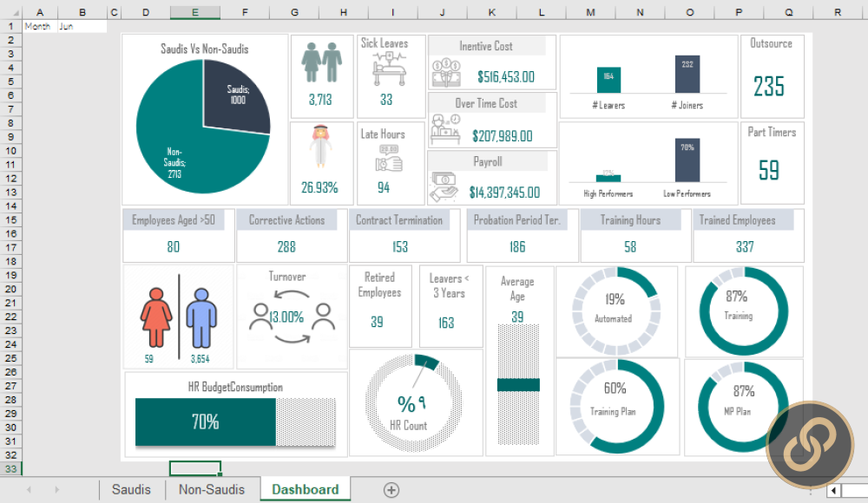The width and height of the screenshot is (868, 503).
Task: Click the Average Age teal marker bar
Action: click(518, 384)
